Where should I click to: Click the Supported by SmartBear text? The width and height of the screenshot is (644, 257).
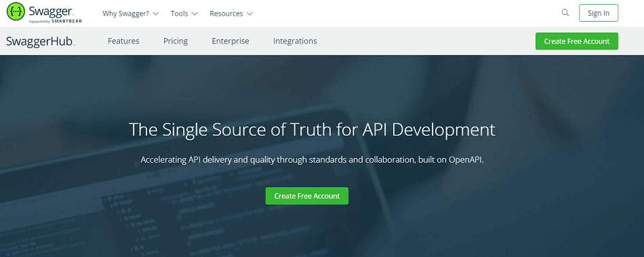[55, 20]
